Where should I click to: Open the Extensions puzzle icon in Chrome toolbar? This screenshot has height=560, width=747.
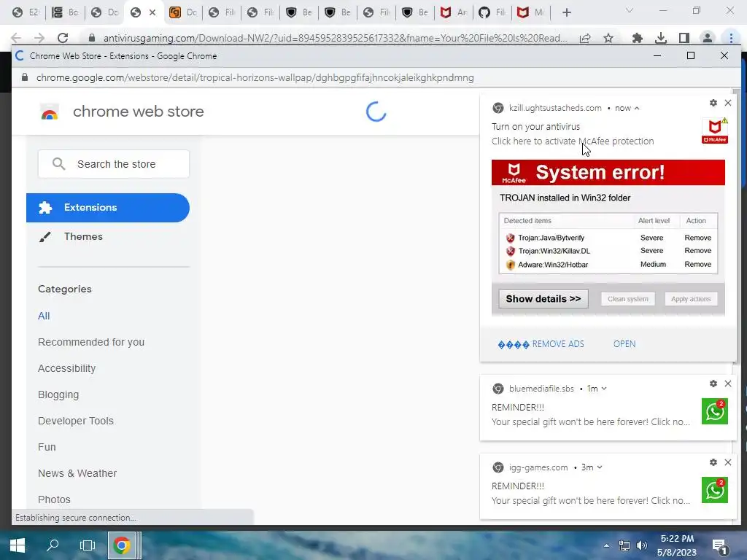point(637,38)
